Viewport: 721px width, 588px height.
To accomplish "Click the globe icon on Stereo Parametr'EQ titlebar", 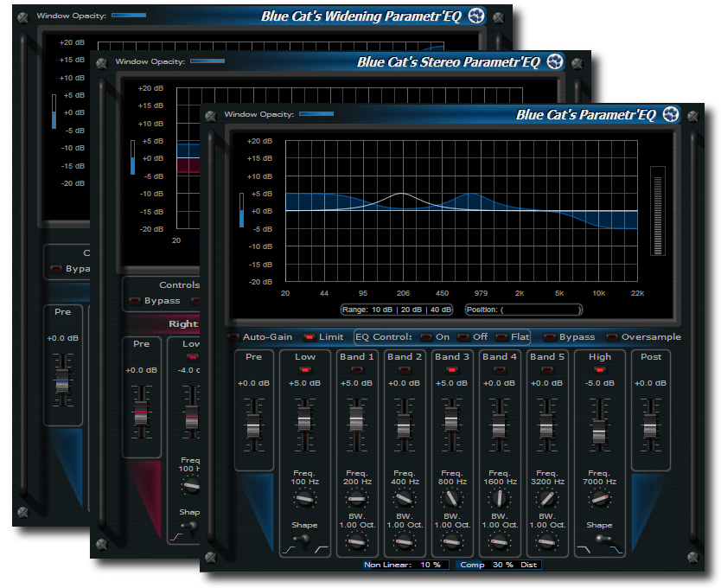I will (x=554, y=61).
